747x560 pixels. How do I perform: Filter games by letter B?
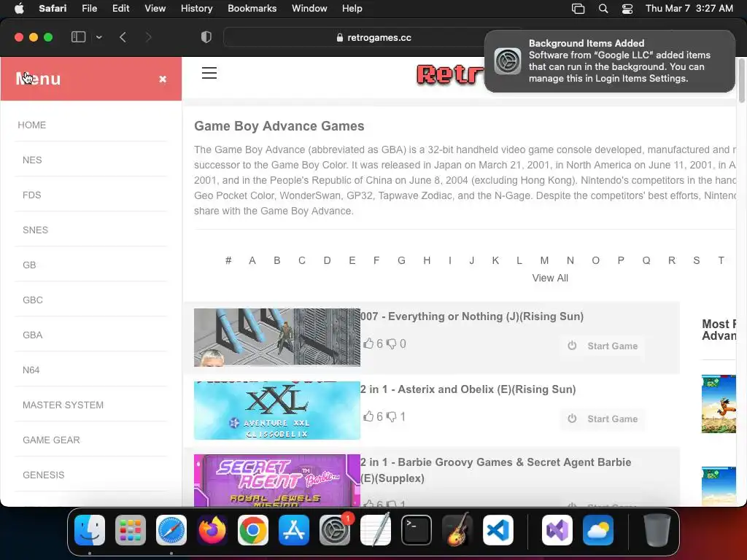pyautogui.click(x=276, y=260)
